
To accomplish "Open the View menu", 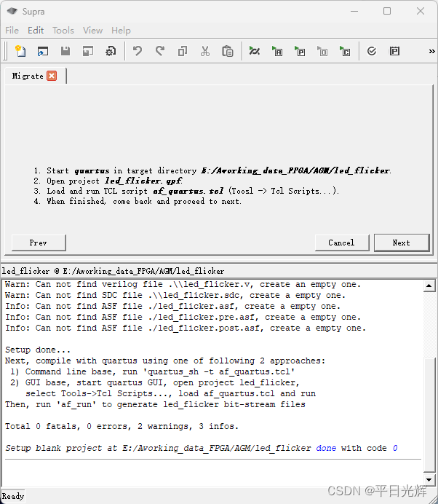I will [x=93, y=31].
